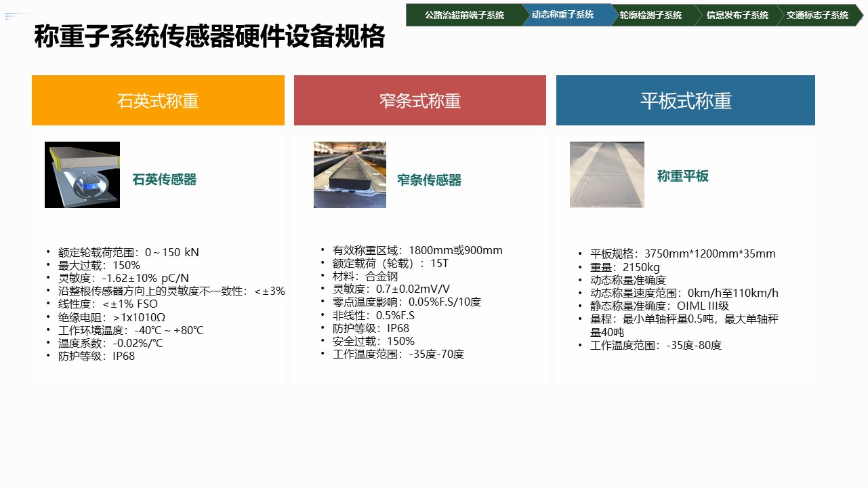The width and height of the screenshot is (868, 488).
Task: Click the blue 平板式称重 header
Action: click(x=686, y=100)
